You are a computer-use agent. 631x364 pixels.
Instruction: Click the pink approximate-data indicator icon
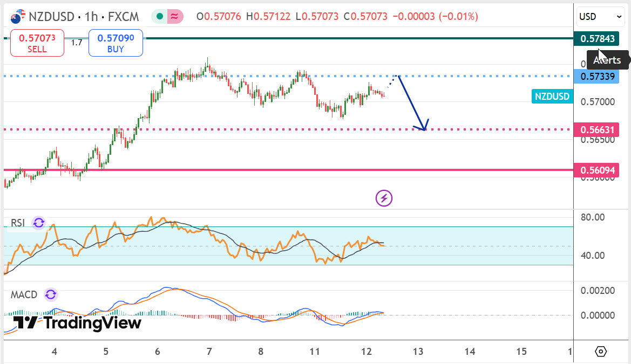175,17
